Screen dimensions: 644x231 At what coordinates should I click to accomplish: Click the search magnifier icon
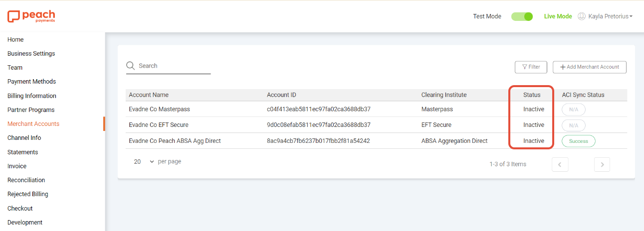coord(131,66)
